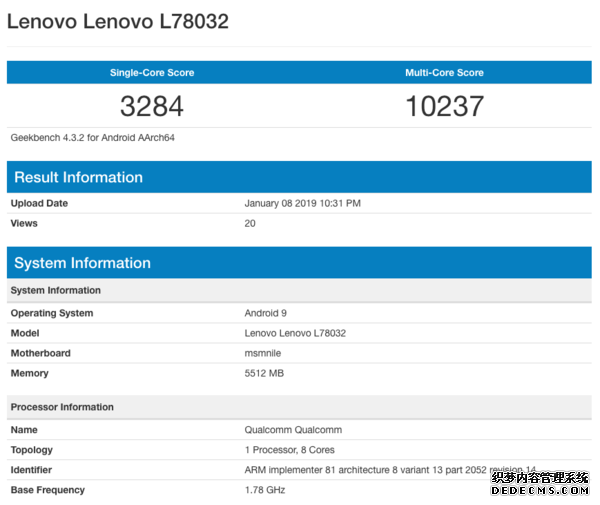Screen dimensions: 600x505
Task: Select the date January 08 2019 10:31 PM
Action: (303, 203)
